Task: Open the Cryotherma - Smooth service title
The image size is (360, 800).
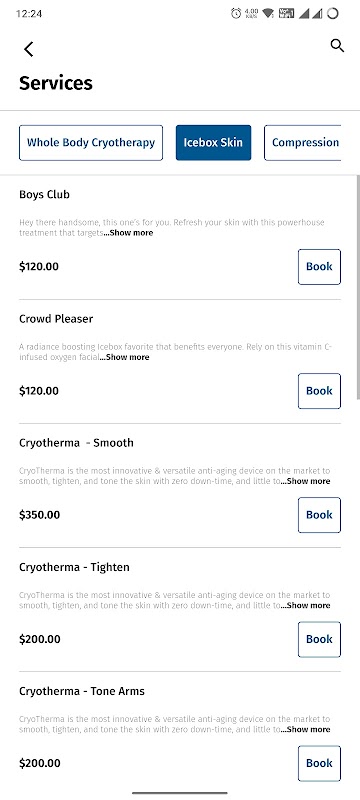Action: pyautogui.click(x=76, y=443)
